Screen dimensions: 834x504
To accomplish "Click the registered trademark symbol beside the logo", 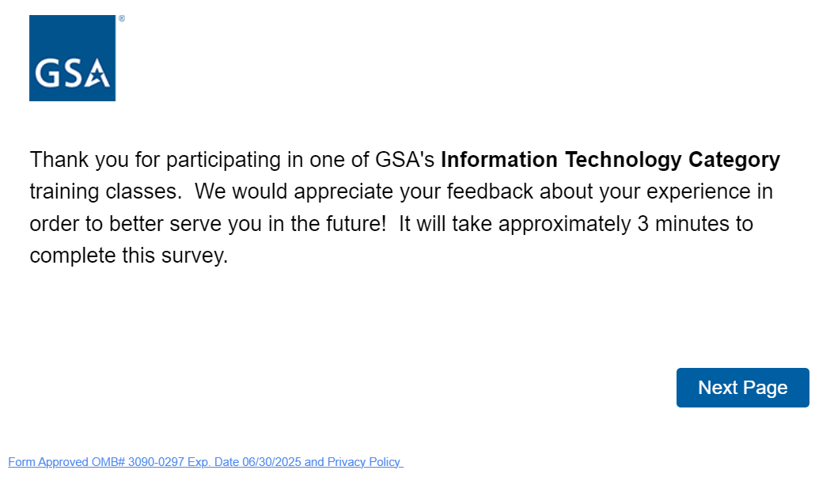I will click(x=121, y=18).
